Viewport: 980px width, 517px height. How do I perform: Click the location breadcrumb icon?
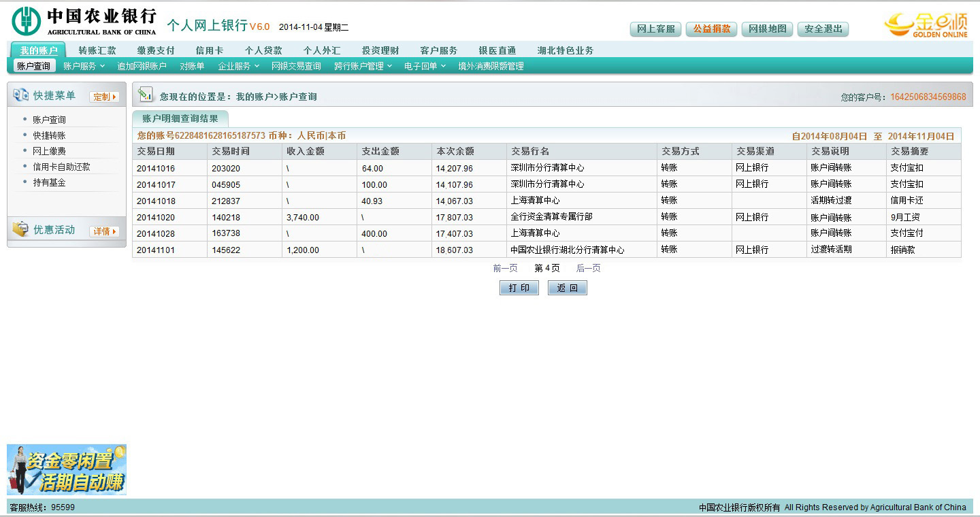click(145, 95)
